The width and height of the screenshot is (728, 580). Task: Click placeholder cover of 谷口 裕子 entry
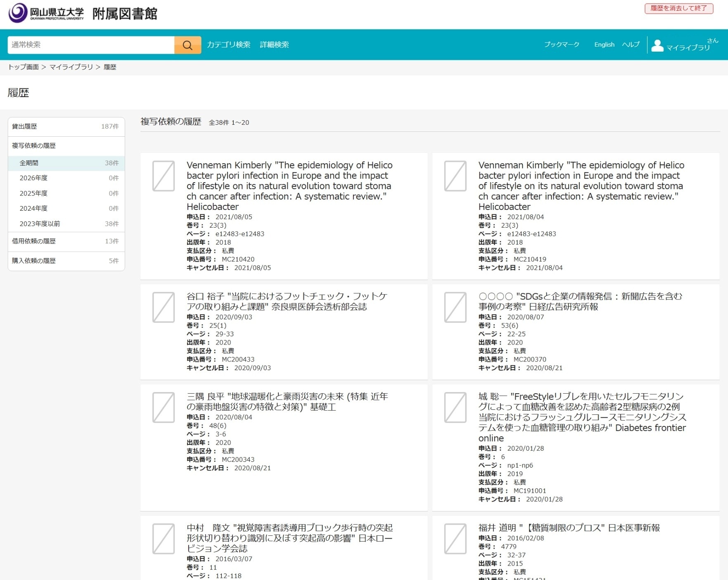coord(164,307)
